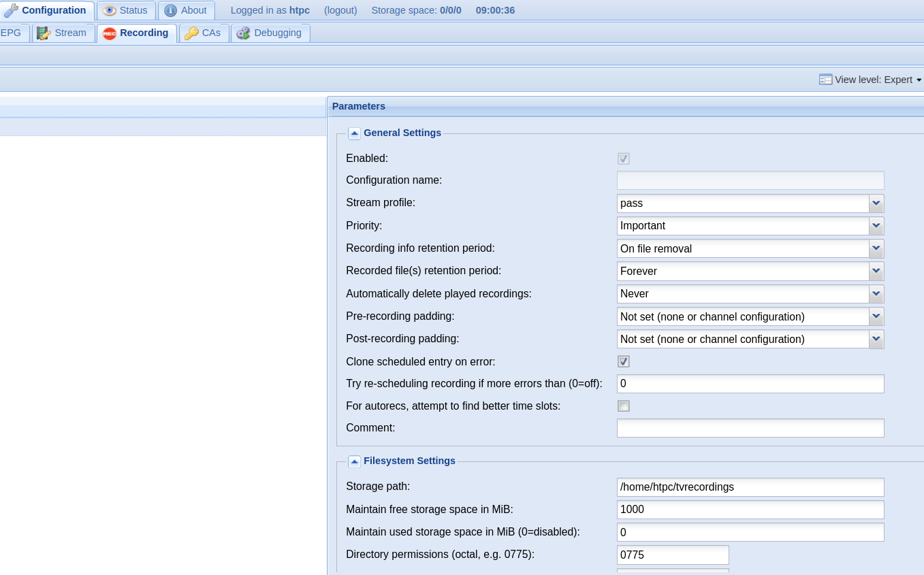Click the 'Never' auto-delete text box

coord(743,294)
